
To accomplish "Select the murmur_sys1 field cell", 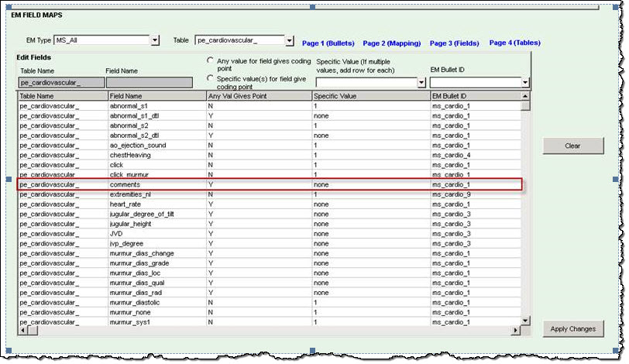I will tap(157, 322).
